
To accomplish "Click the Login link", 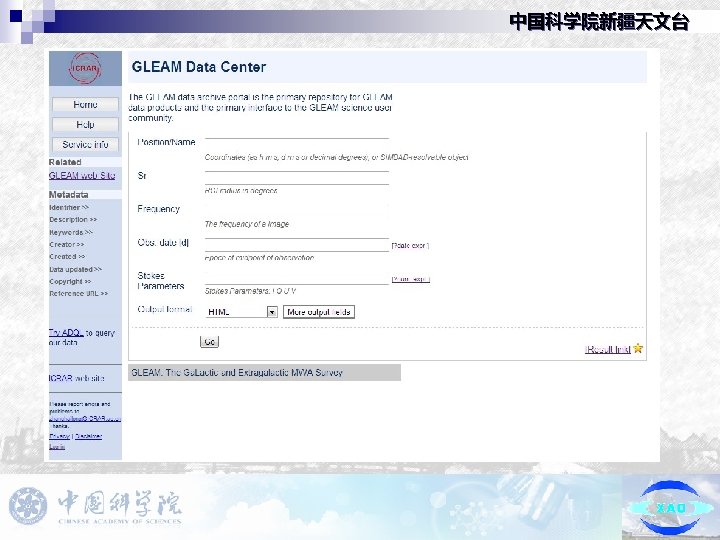I will 57,447.
